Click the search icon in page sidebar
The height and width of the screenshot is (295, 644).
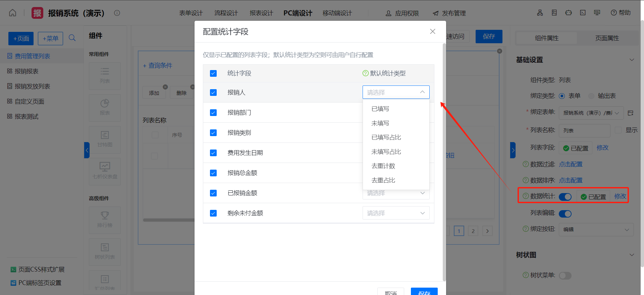(72, 38)
